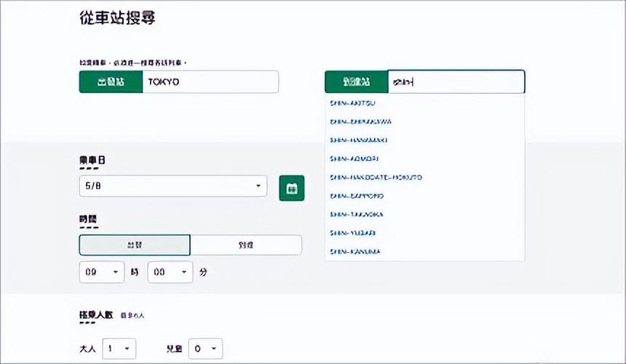Open the boarding date dropdown showing 5/8
Viewport: 626px width, 364px height.
(173, 186)
